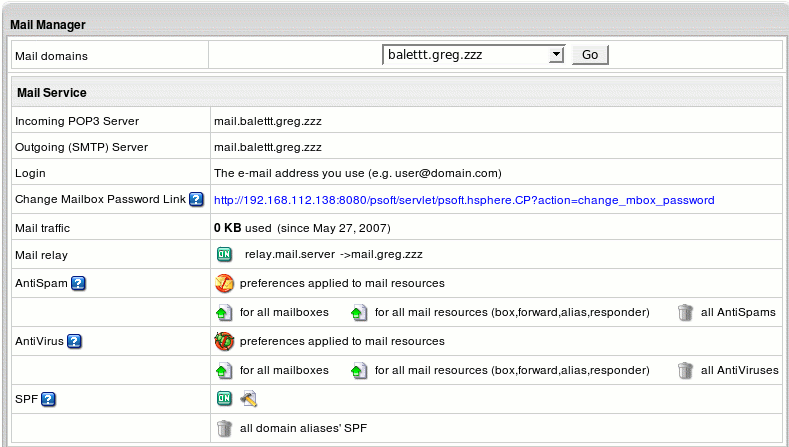The width and height of the screenshot is (789, 447).
Task: Edit AntiSpam preferences icon
Action: tap(224, 283)
